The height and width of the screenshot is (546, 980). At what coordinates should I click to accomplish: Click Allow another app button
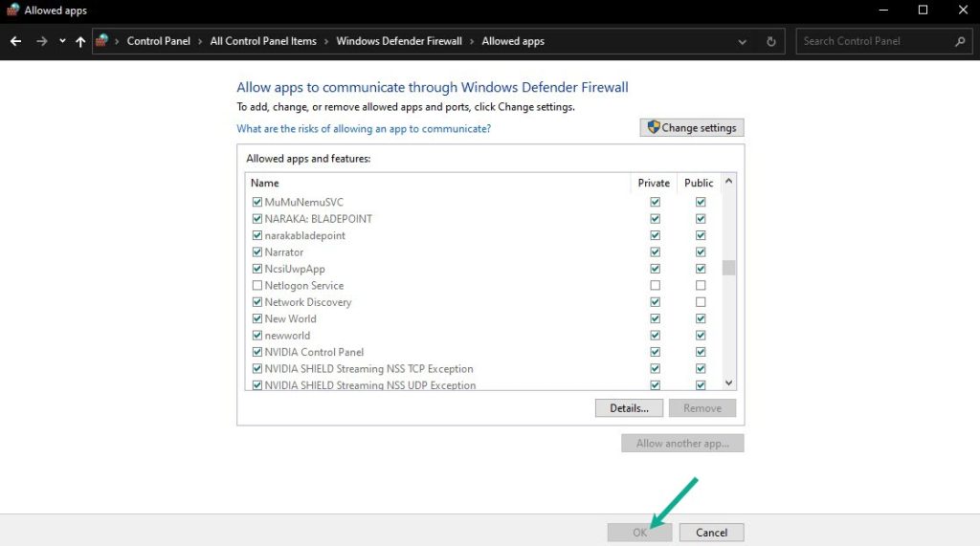tap(682, 443)
